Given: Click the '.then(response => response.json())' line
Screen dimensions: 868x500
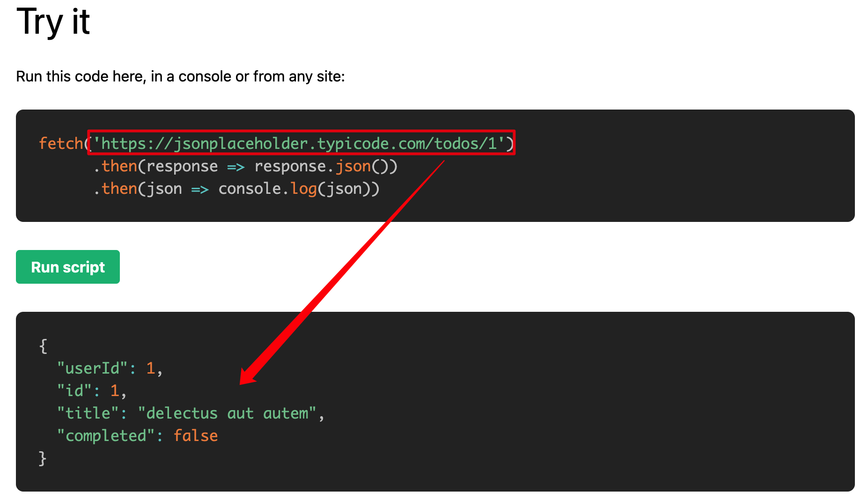Looking at the screenshot, I should coord(245,166).
